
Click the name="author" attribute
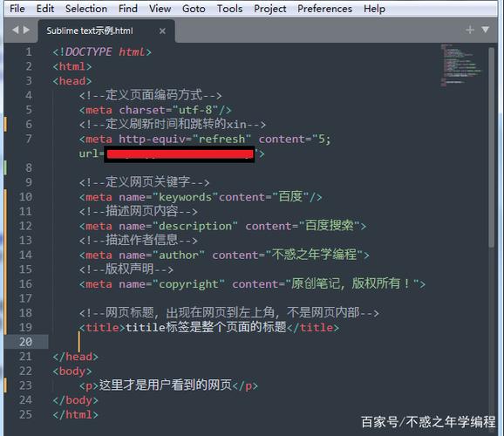tap(161, 255)
